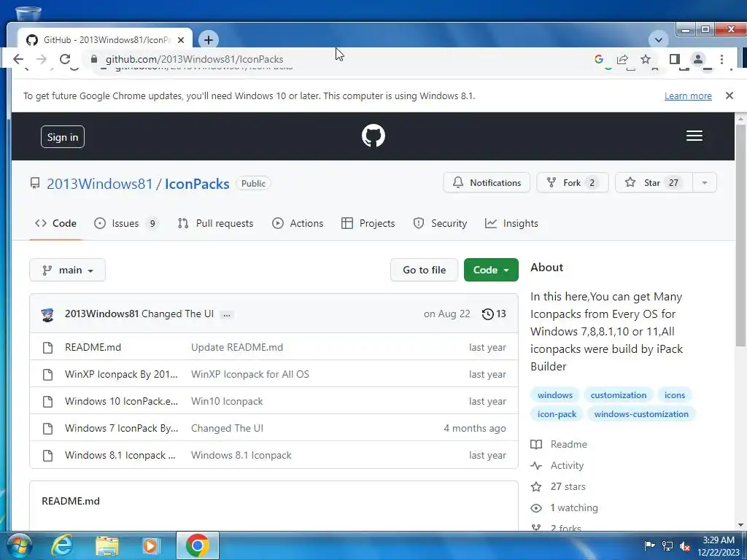Open a new tab with plus button
Image resolution: width=747 pixels, height=560 pixels.
[208, 40]
